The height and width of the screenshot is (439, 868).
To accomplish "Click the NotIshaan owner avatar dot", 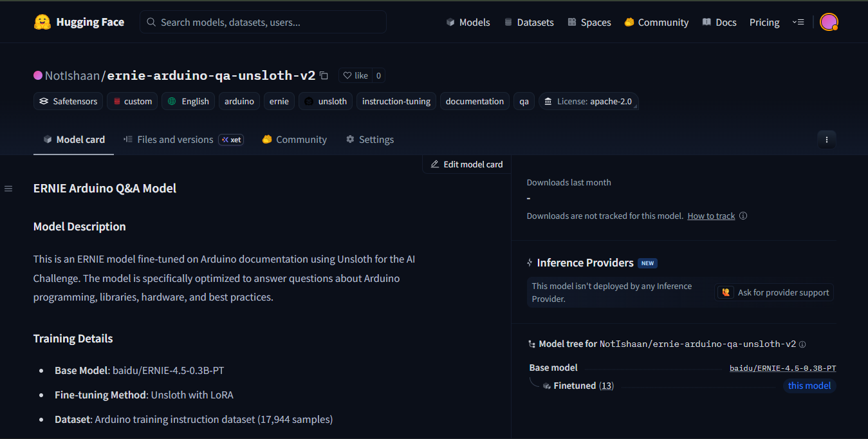I will point(38,75).
